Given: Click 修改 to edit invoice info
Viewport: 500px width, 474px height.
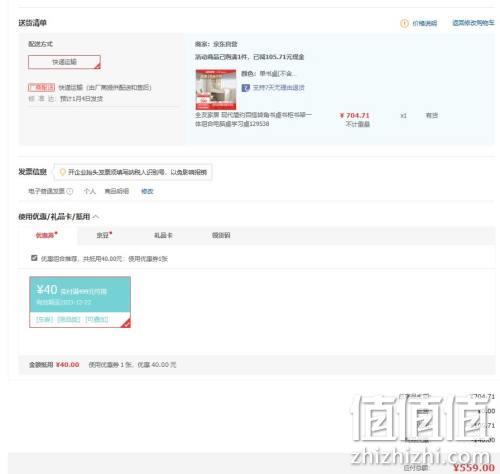Looking at the screenshot, I should click(147, 191).
